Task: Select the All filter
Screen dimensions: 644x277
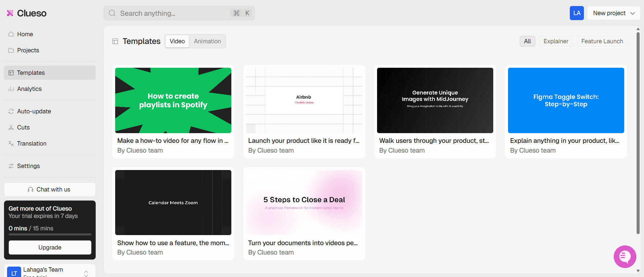Action: click(527, 41)
